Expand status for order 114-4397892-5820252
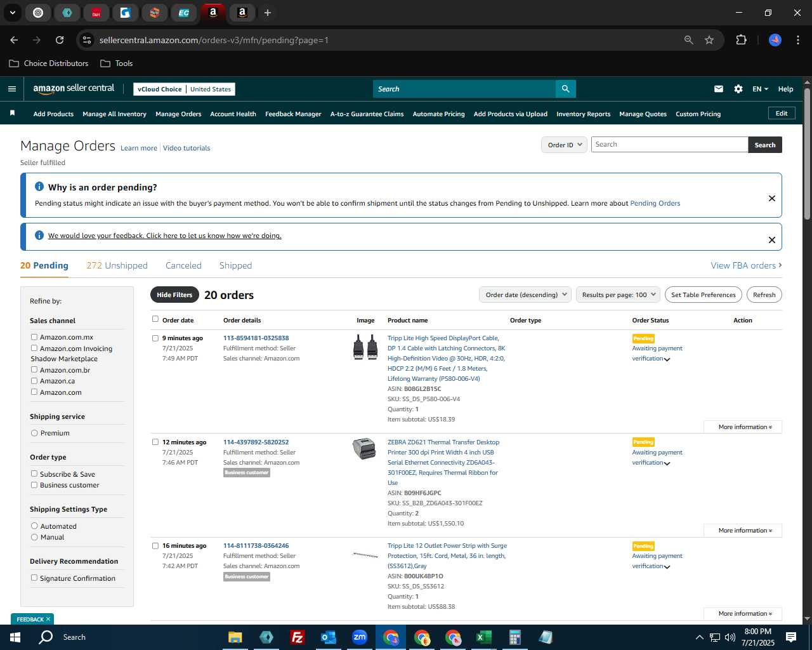This screenshot has height=650, width=812. coord(667,463)
